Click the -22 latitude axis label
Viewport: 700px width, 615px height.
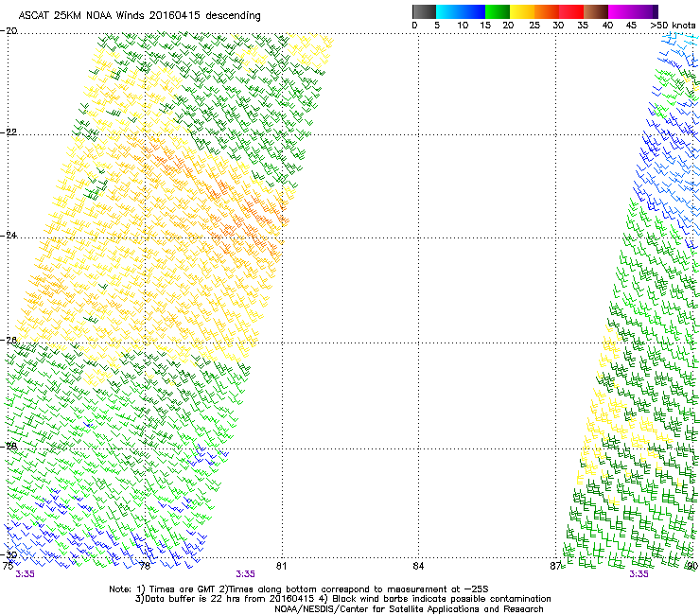tap(9, 132)
